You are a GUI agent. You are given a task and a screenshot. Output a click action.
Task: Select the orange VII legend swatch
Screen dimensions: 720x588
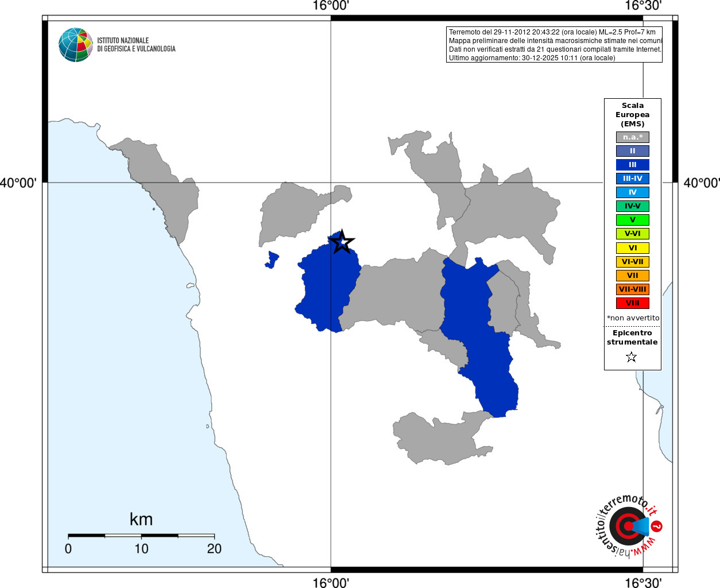click(x=633, y=276)
